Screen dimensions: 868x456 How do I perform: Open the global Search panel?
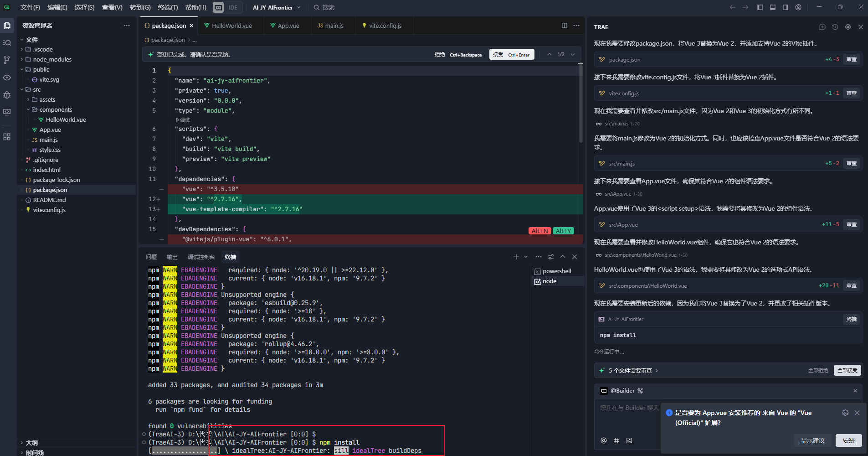tap(7, 42)
